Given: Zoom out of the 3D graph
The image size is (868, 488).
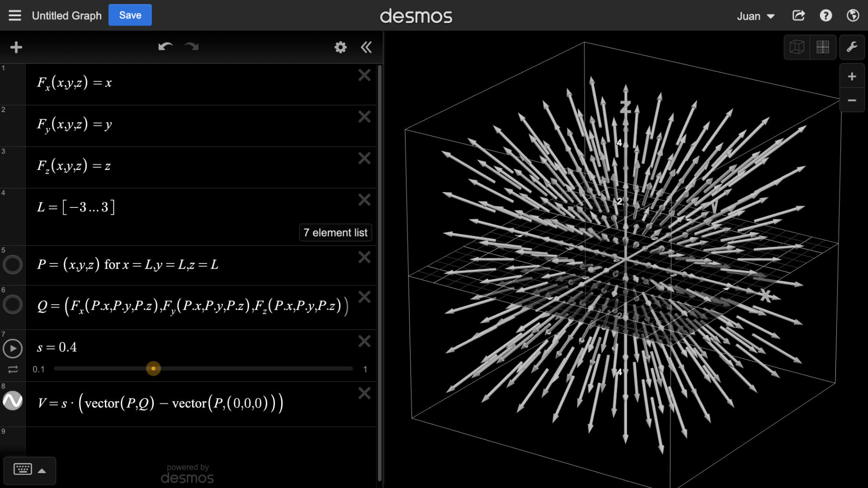Looking at the screenshot, I should click(x=852, y=101).
